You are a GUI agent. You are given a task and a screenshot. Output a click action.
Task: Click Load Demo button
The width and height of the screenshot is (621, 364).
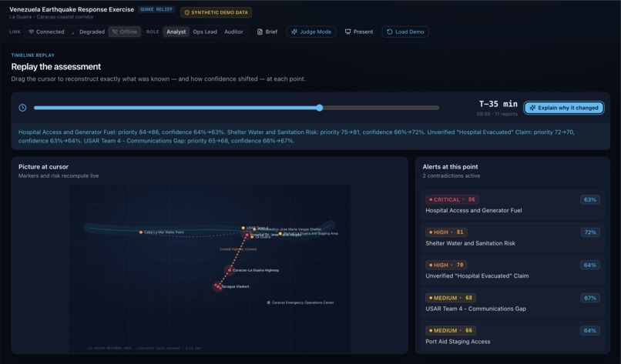(405, 32)
